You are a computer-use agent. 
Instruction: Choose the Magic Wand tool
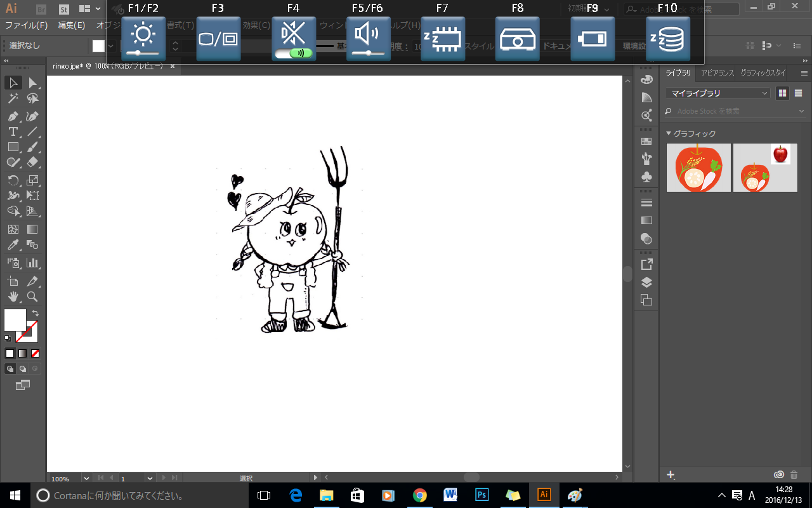coord(13,99)
